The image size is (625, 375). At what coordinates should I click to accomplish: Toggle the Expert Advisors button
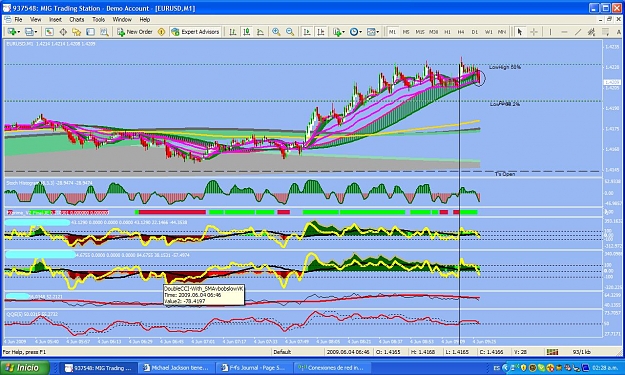pos(195,32)
